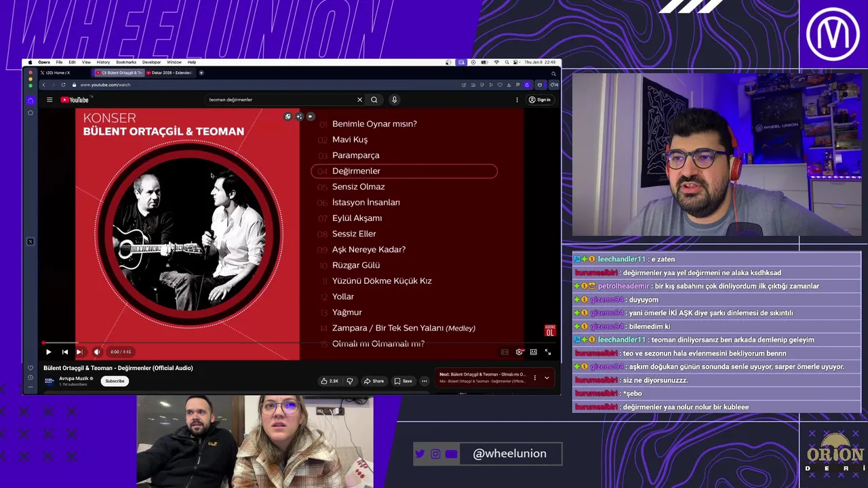
Task: Seek using the video progress bar
Action: tap(298, 343)
